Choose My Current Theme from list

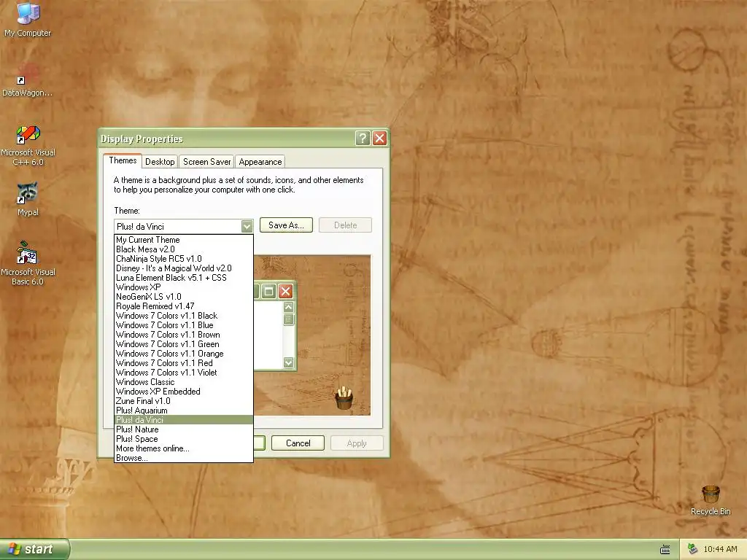coord(184,240)
